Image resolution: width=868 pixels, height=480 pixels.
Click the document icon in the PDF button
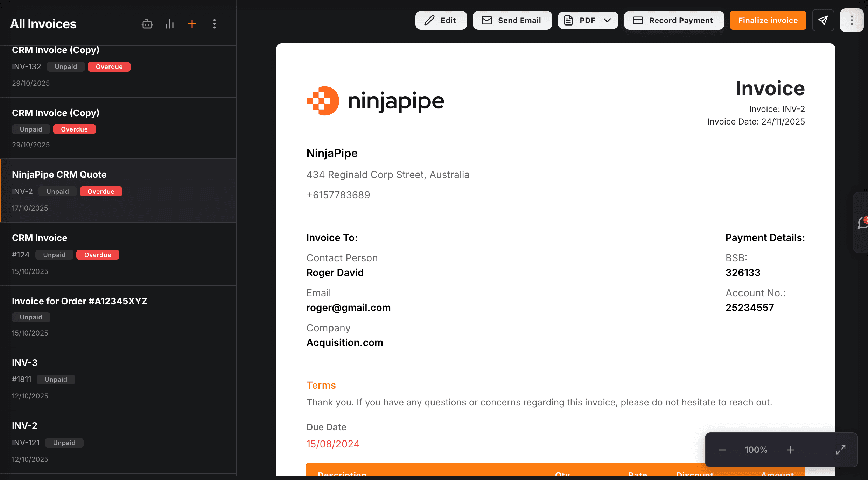(568, 20)
